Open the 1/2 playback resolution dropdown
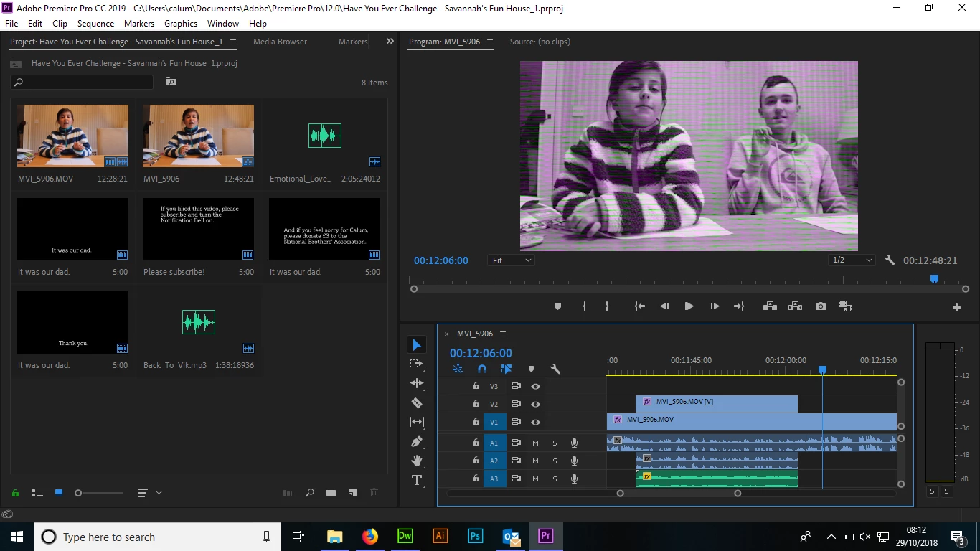980x551 pixels. [852, 260]
